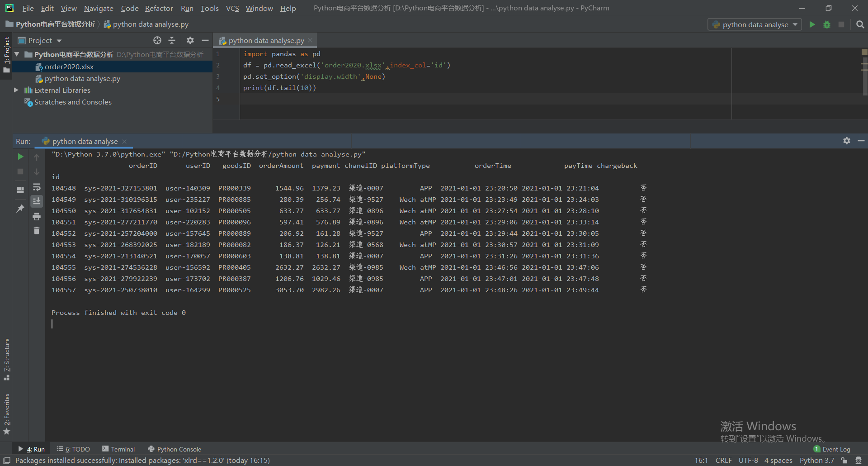Collapse all in Project panel

pos(172,40)
